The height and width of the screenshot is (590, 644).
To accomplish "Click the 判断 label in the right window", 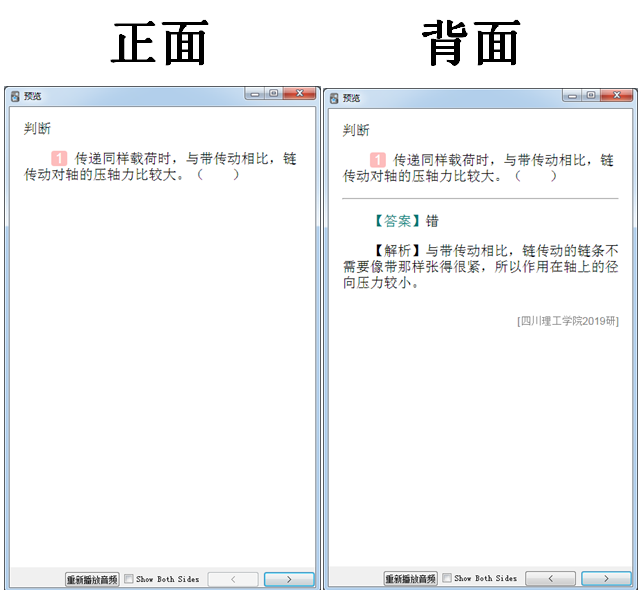I will point(356,131).
